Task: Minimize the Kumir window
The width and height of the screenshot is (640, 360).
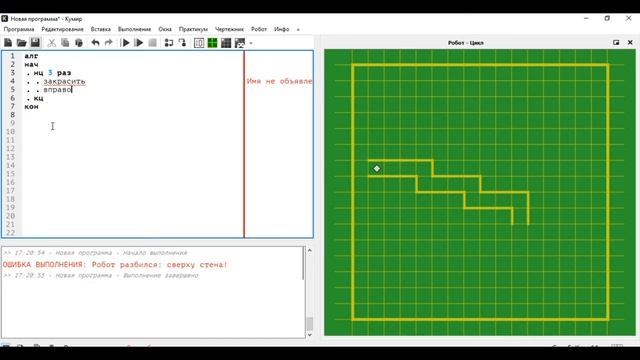Action: pos(586,18)
